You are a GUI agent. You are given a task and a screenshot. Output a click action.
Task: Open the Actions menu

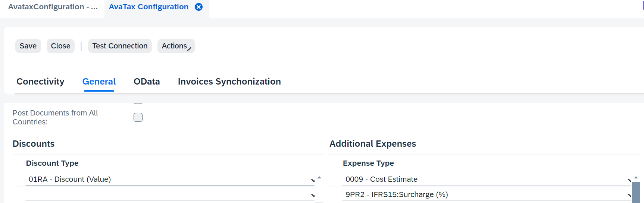click(176, 46)
